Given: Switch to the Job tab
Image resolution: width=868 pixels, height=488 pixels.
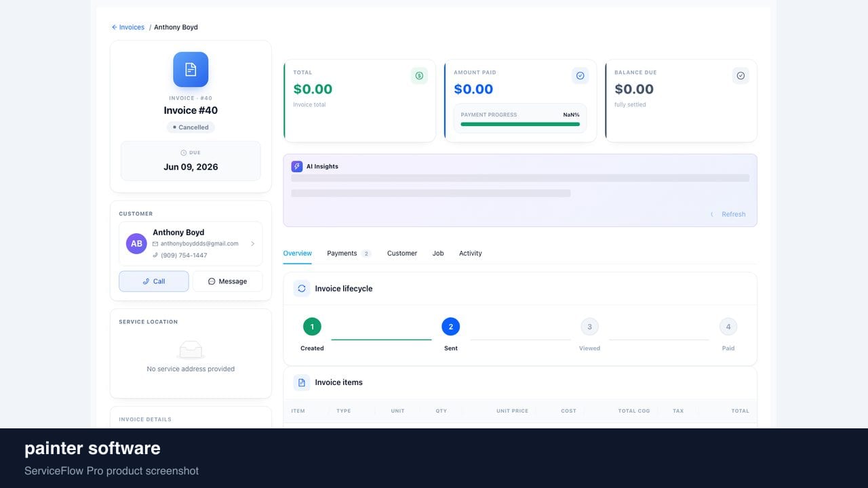Looking at the screenshot, I should pyautogui.click(x=438, y=253).
